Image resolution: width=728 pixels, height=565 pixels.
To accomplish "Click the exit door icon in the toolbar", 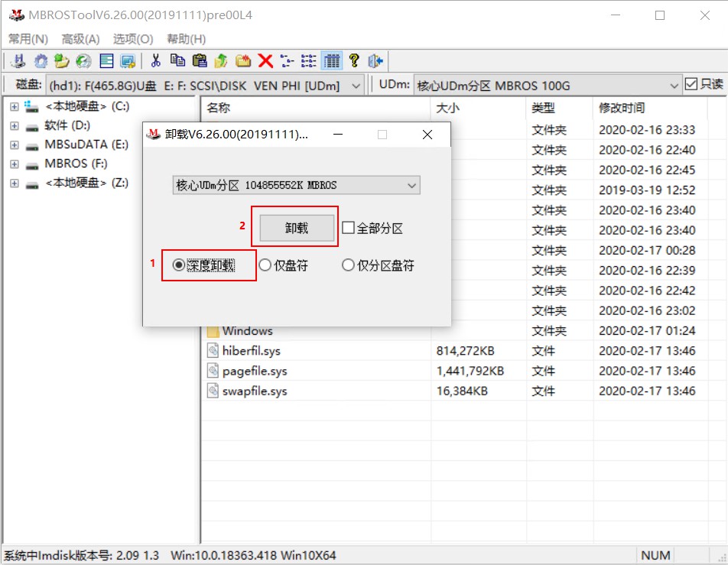I will (x=375, y=61).
